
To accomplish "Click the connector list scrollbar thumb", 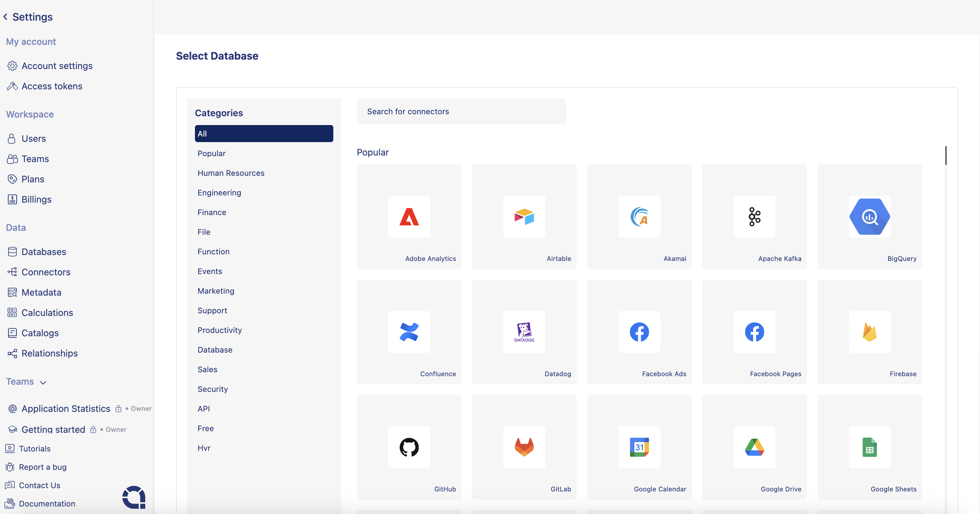I will point(946,155).
